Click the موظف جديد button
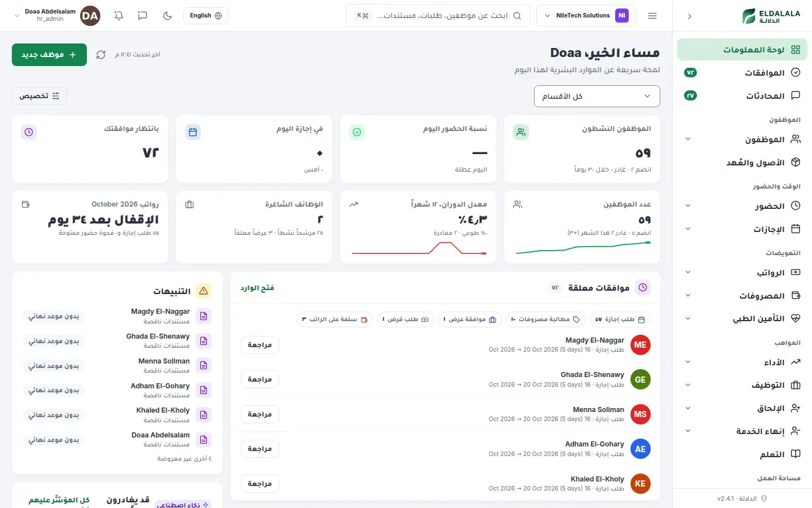Image resolution: width=812 pixels, height=508 pixels. point(49,55)
